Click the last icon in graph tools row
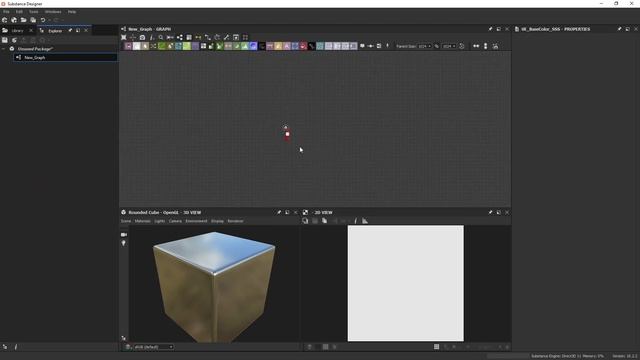This screenshot has width=640, height=360. click(245, 37)
